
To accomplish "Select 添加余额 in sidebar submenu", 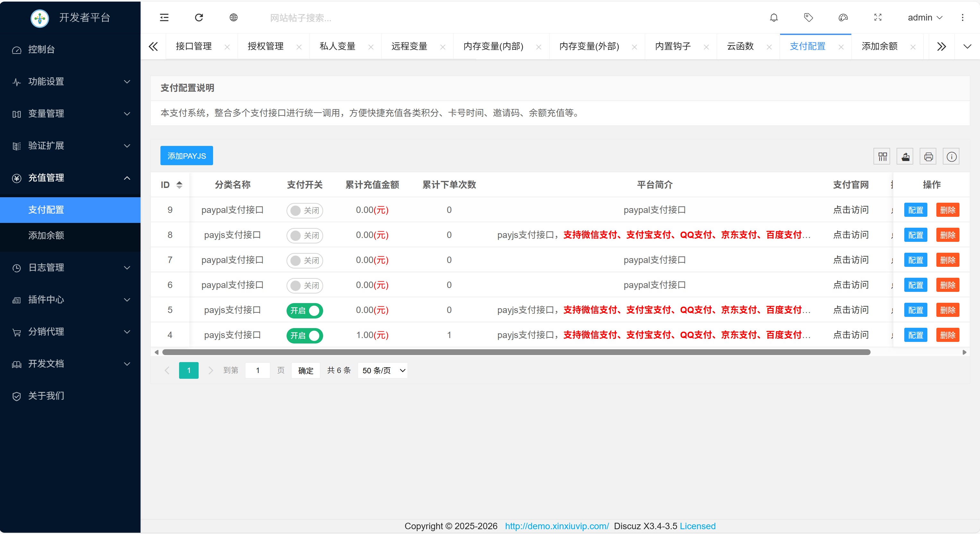I will [x=46, y=235].
